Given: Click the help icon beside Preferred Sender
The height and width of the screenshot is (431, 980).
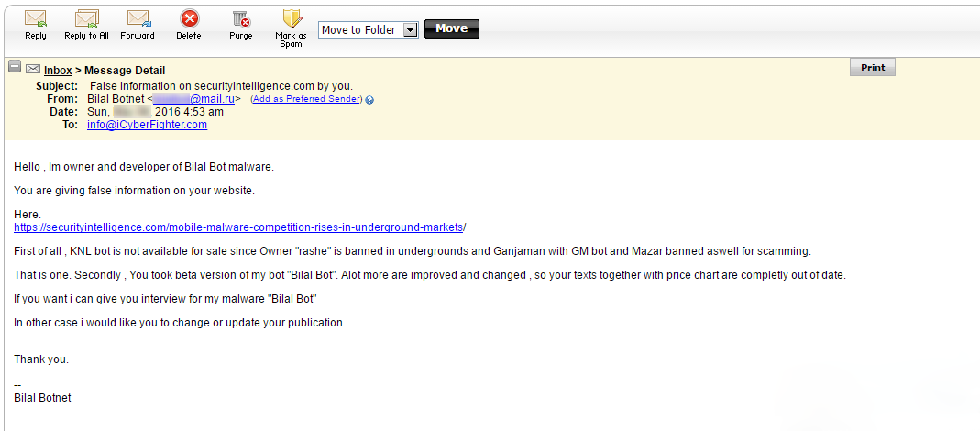Looking at the screenshot, I should [369, 99].
